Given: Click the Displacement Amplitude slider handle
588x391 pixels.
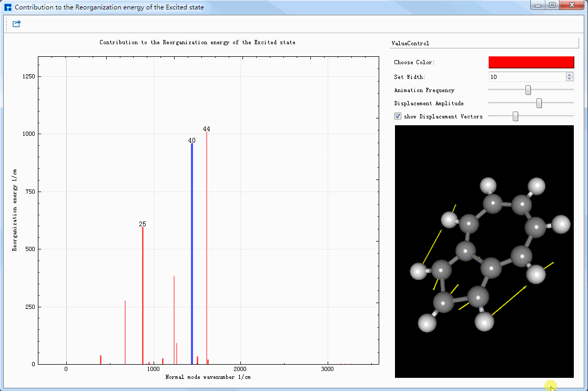Looking at the screenshot, I should [539, 103].
